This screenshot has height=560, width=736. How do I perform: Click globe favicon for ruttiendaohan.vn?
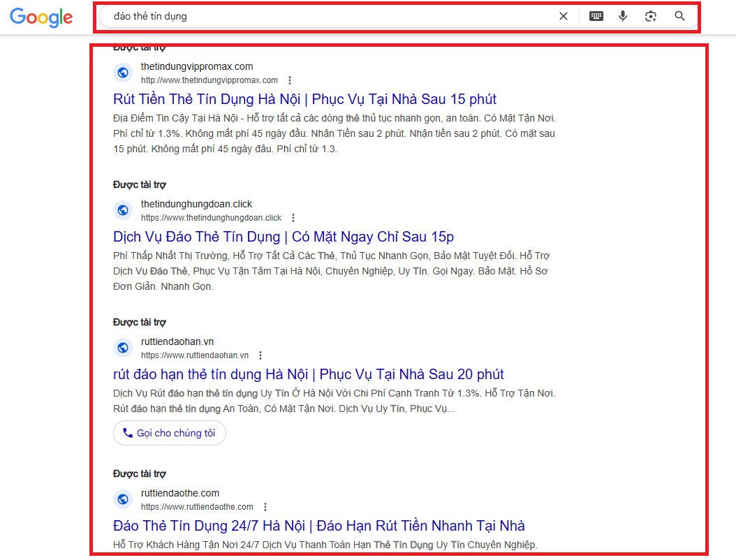(123, 348)
